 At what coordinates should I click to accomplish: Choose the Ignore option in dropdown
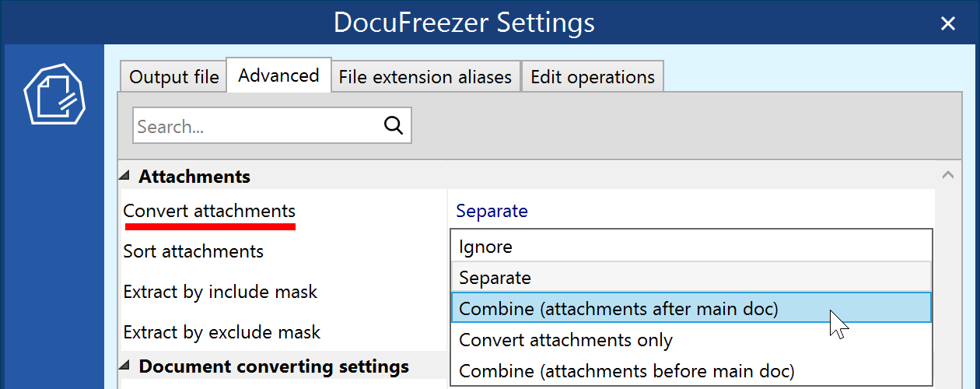(x=485, y=247)
